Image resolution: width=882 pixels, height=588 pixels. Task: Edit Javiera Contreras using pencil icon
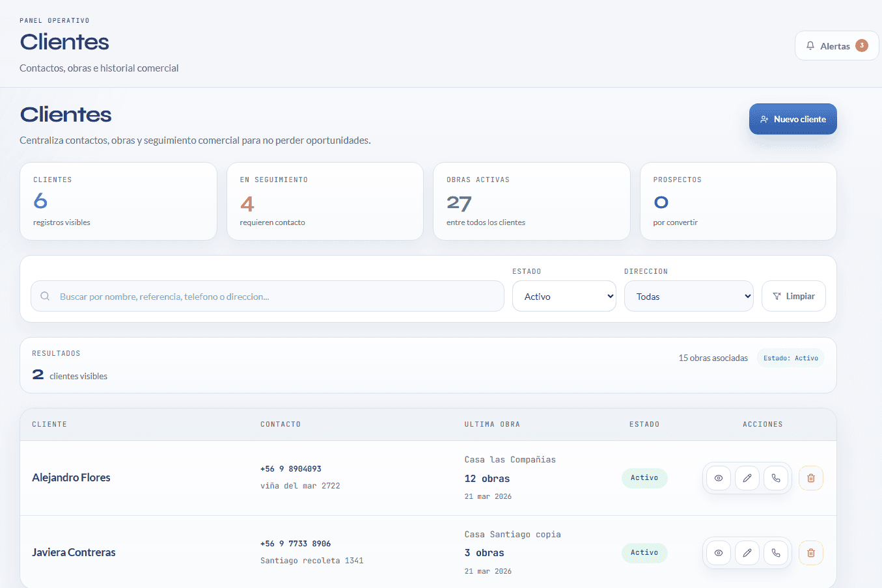pos(747,553)
